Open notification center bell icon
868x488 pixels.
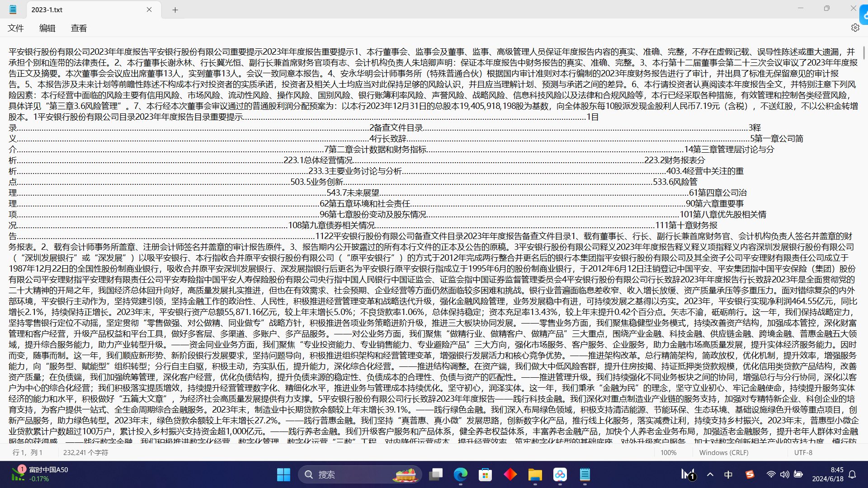pos(852,474)
